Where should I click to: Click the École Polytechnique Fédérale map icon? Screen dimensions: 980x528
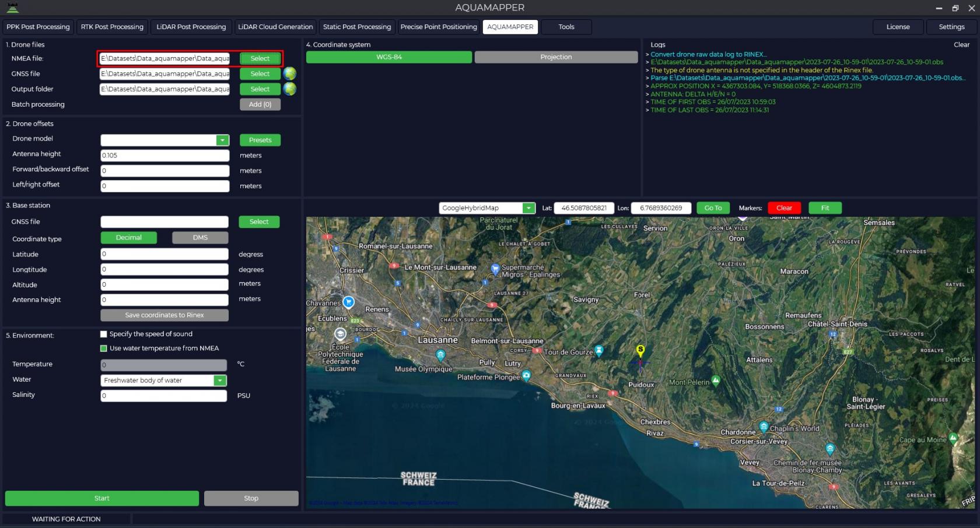pyautogui.click(x=340, y=334)
